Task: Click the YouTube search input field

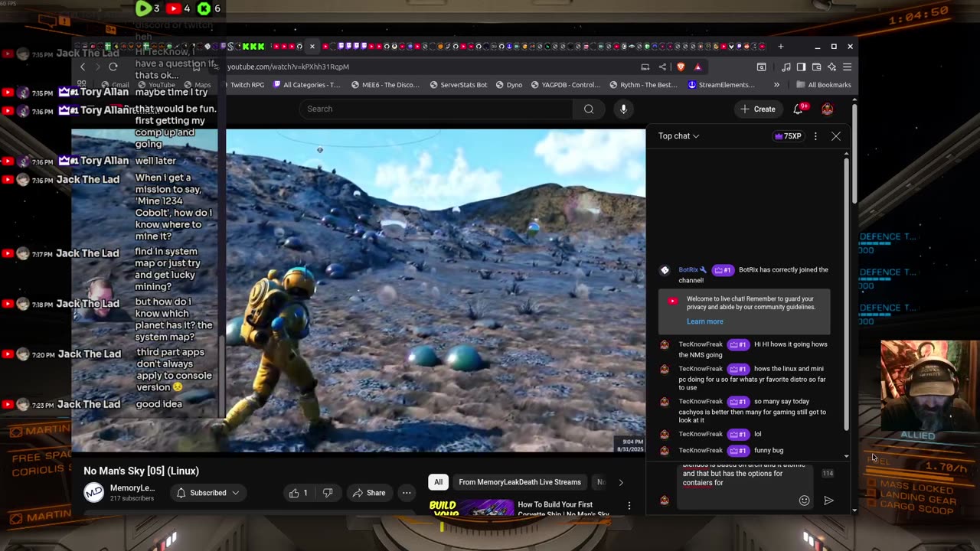Action: pyautogui.click(x=436, y=109)
